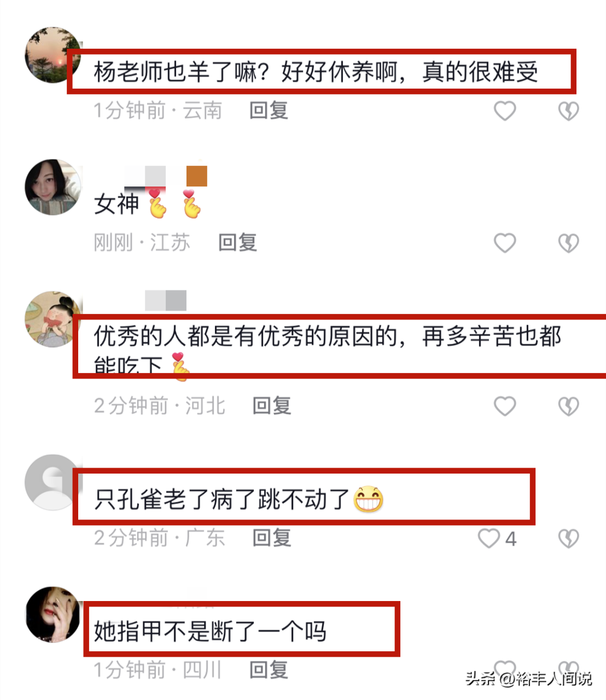Open default gray avatar of Guangdong commenter

[53, 482]
